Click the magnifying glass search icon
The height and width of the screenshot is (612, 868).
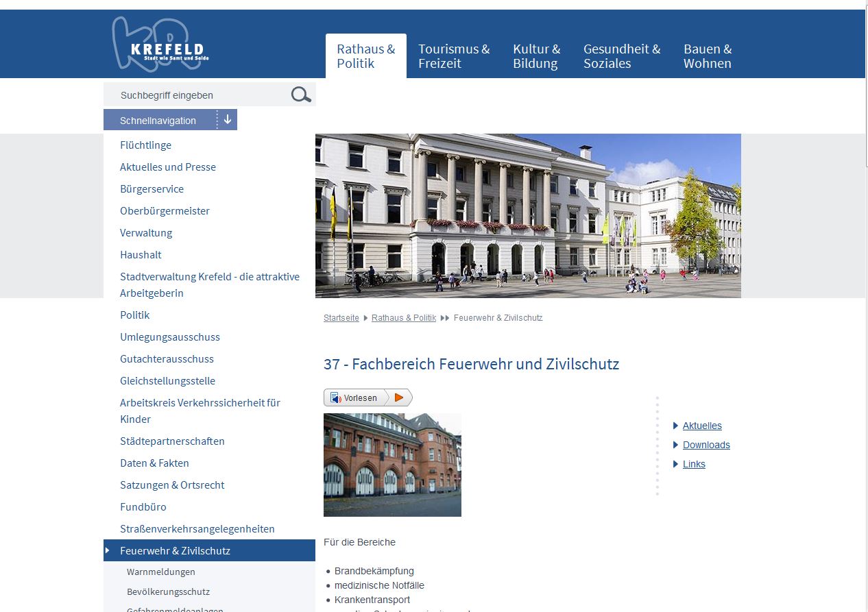tap(300, 95)
